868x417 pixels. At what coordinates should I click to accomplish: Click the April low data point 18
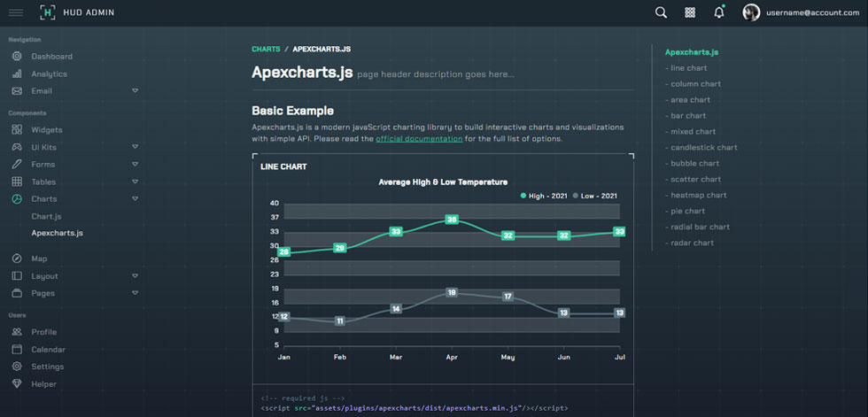pos(452,292)
